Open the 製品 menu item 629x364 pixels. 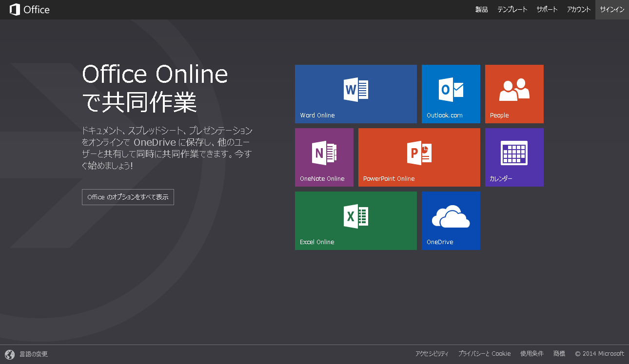[x=481, y=10]
